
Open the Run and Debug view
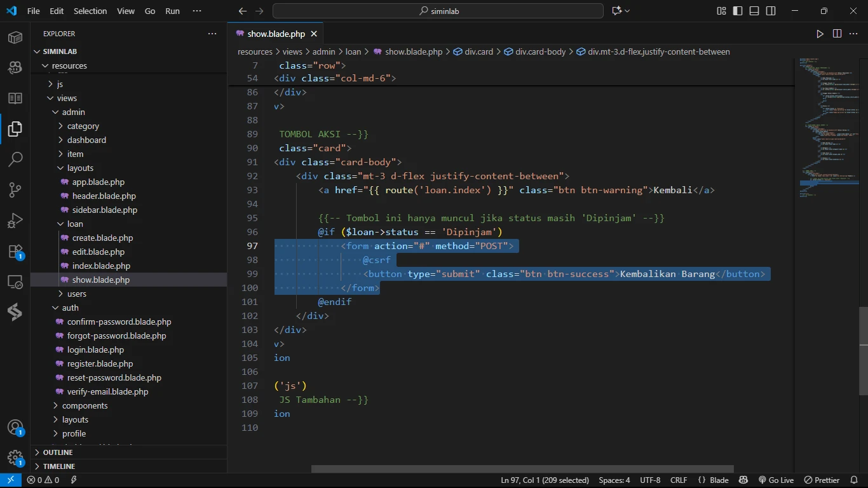coord(15,220)
